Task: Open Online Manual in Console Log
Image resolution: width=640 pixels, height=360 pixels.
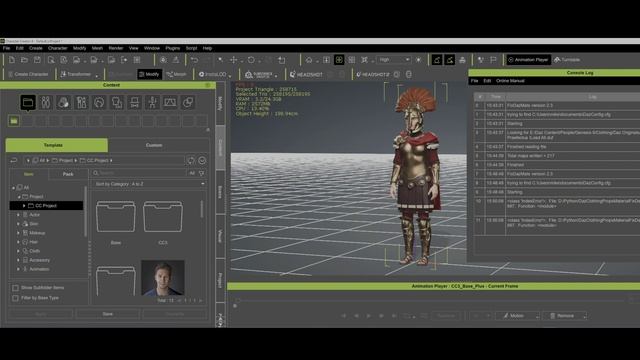Action: pyautogui.click(x=510, y=81)
